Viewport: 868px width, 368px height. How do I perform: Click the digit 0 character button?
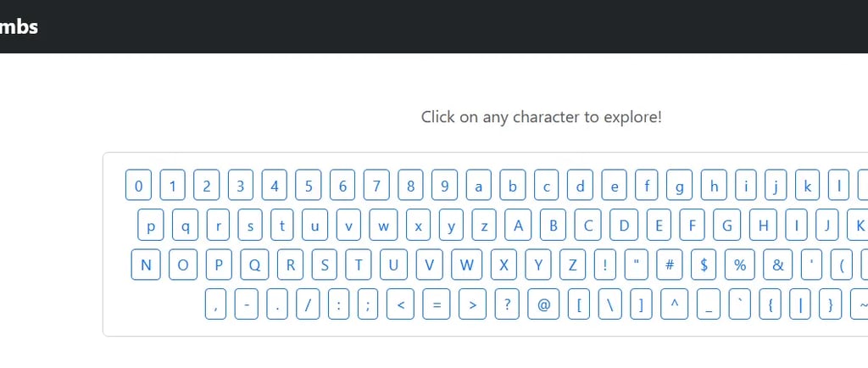coord(139,184)
